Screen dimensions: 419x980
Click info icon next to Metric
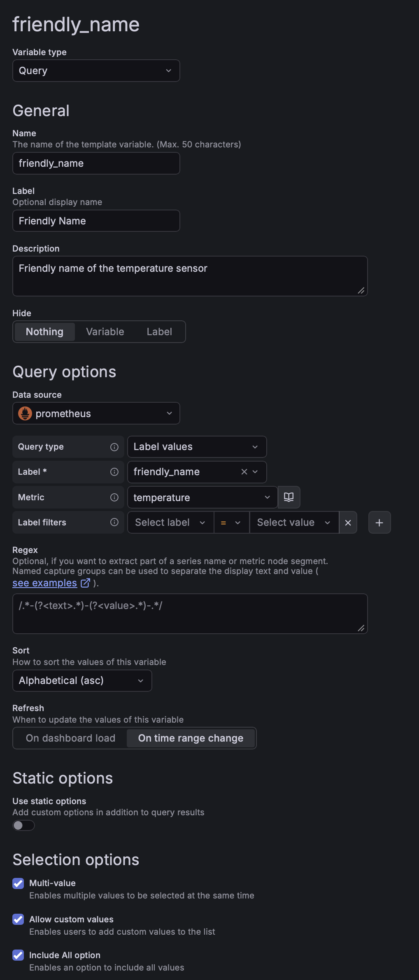click(114, 497)
